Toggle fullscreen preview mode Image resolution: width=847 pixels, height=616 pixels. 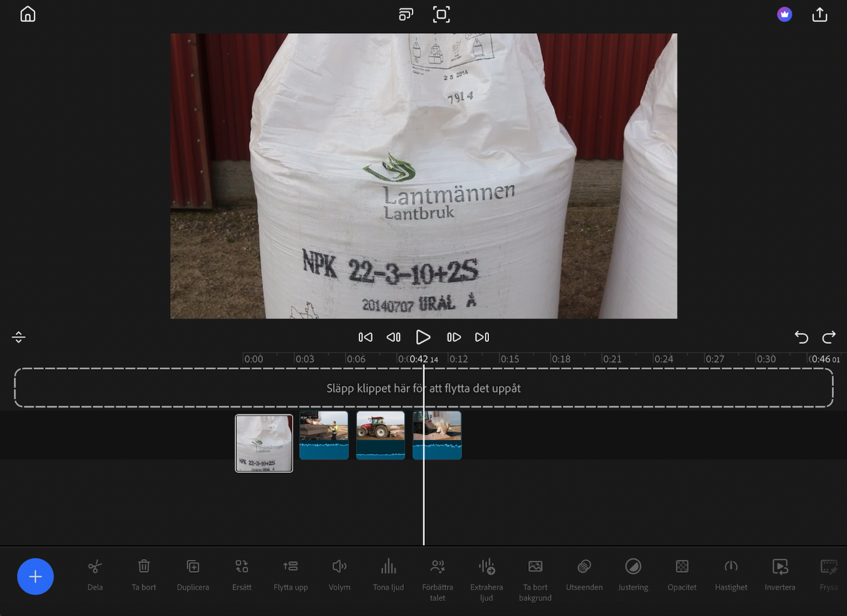pos(441,14)
